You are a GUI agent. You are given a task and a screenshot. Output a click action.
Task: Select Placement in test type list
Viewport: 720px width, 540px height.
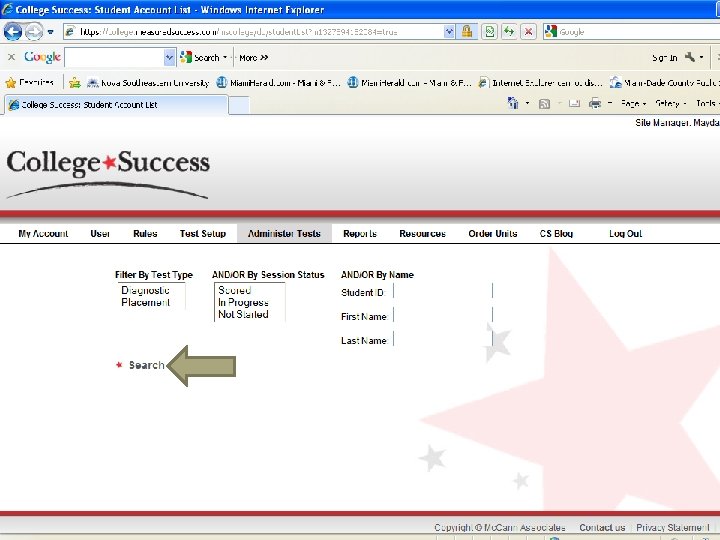click(x=146, y=302)
